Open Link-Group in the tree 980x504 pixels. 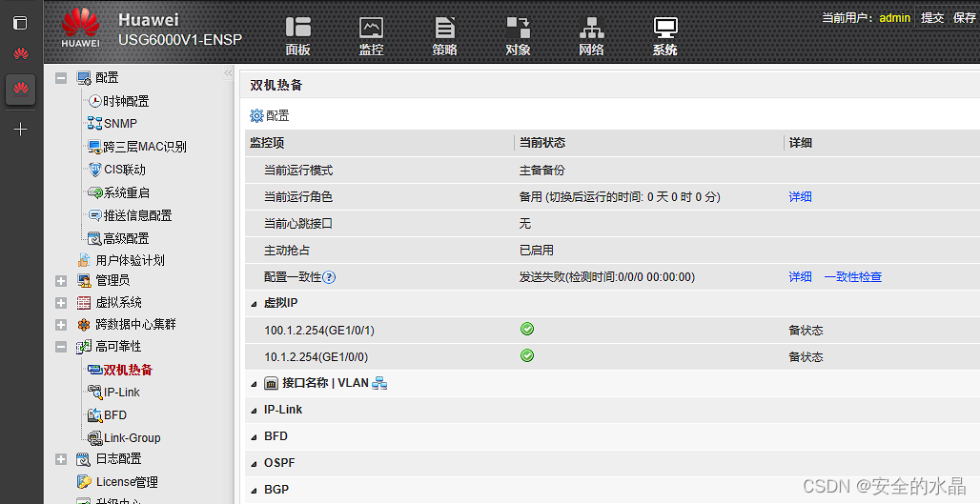tap(132, 438)
